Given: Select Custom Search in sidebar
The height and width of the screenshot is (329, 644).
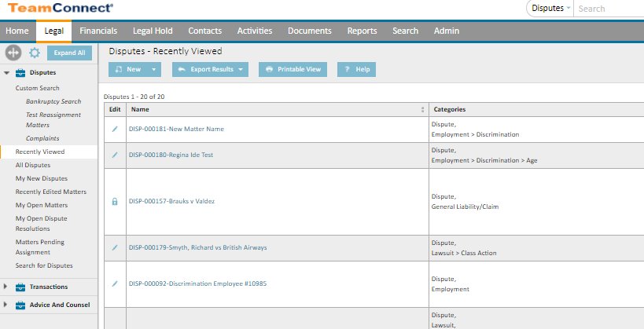Looking at the screenshot, I should [x=38, y=88].
